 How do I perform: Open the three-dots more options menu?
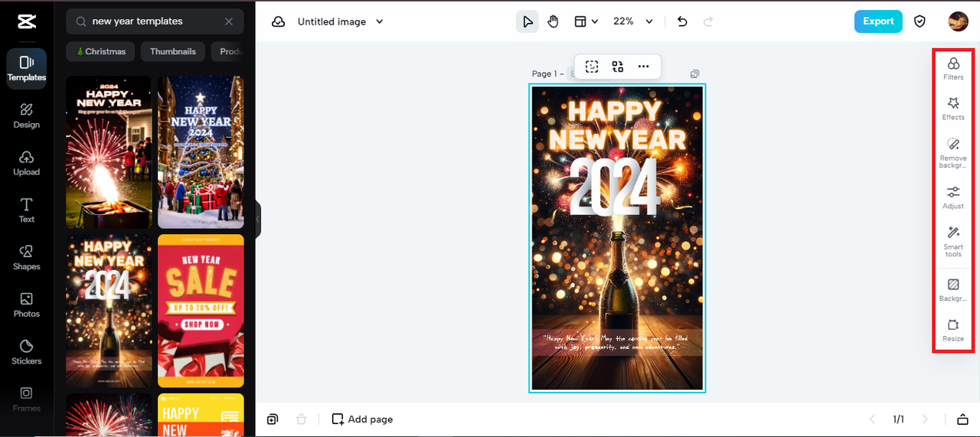pos(644,67)
